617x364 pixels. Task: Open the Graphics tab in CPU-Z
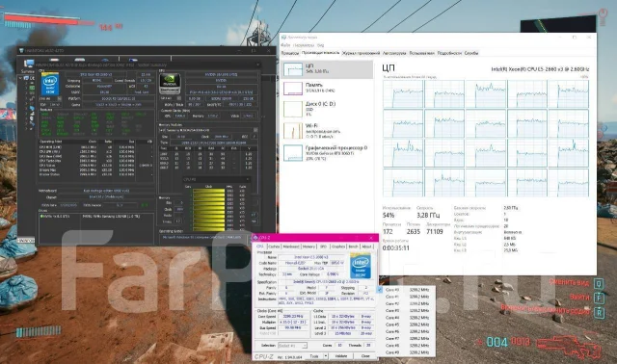click(x=338, y=247)
